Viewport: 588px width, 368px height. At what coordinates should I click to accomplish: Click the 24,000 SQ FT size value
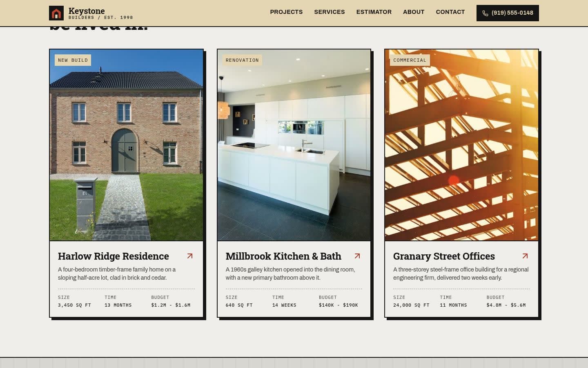[411, 305]
